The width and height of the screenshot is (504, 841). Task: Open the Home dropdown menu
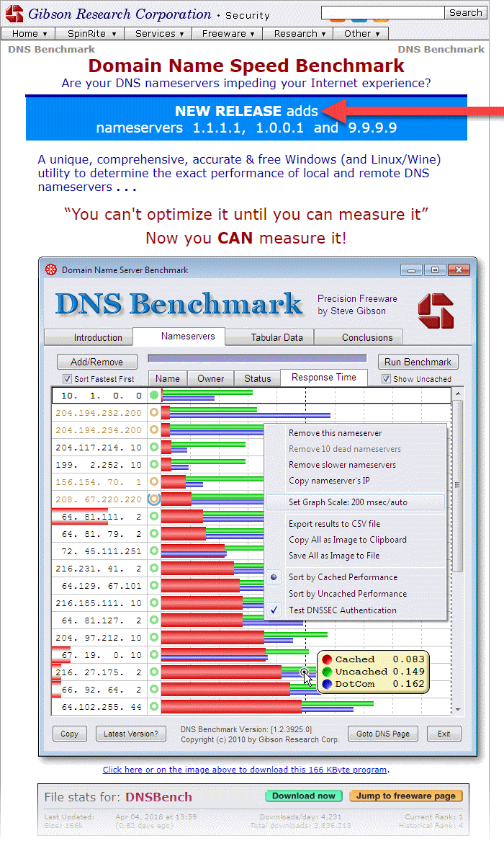(x=28, y=33)
